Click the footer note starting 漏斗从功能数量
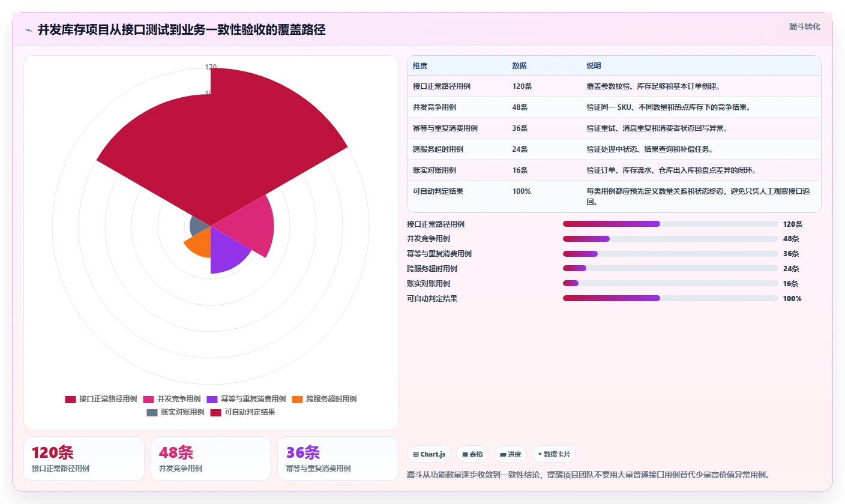The height and width of the screenshot is (504, 845). pyautogui.click(x=588, y=475)
